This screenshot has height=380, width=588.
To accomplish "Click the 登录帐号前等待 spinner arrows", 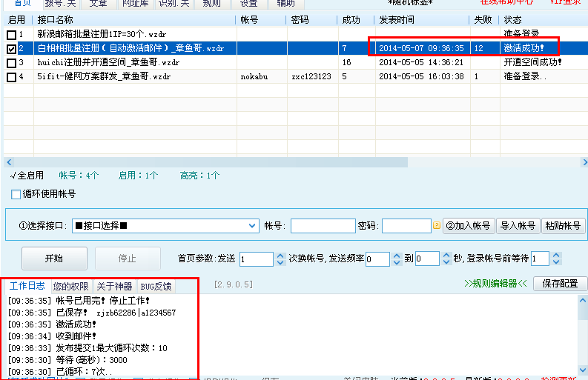I will (x=555, y=259).
